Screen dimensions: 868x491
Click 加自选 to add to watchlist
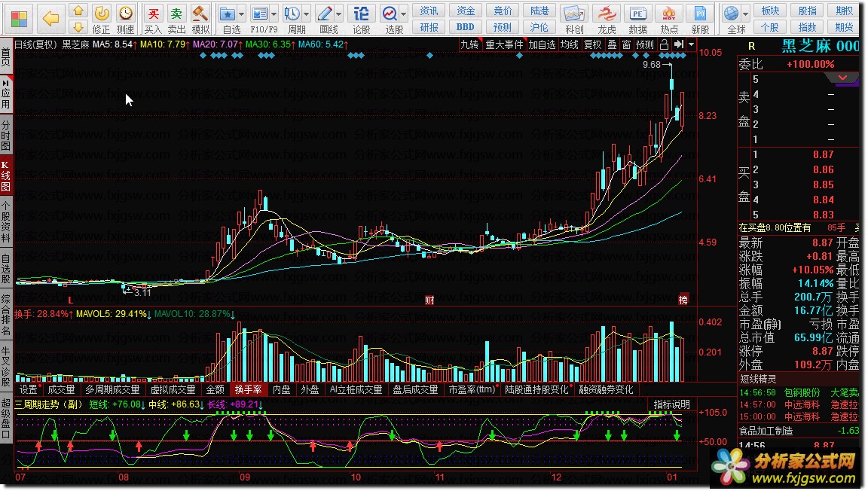pos(542,45)
